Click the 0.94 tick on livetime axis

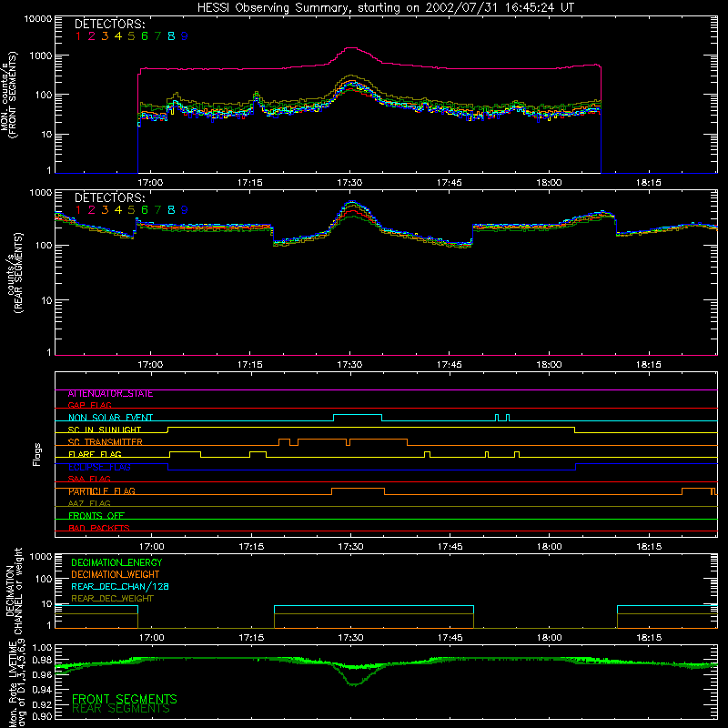(x=43, y=690)
